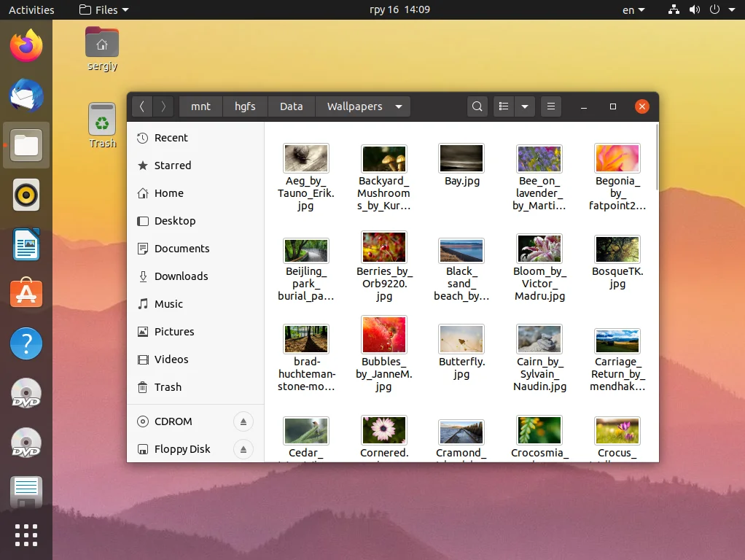Expand the Wallpapers path dropdown

pos(399,106)
